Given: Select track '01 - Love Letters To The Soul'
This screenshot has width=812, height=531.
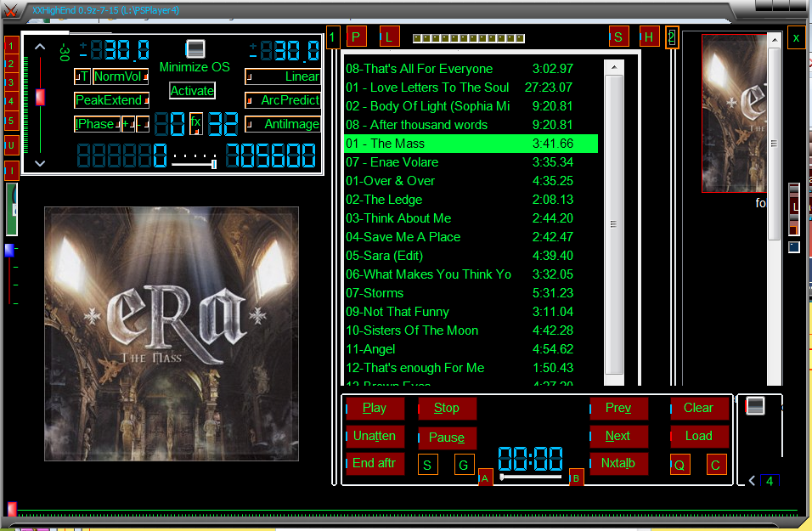Looking at the screenshot, I should (471, 88).
